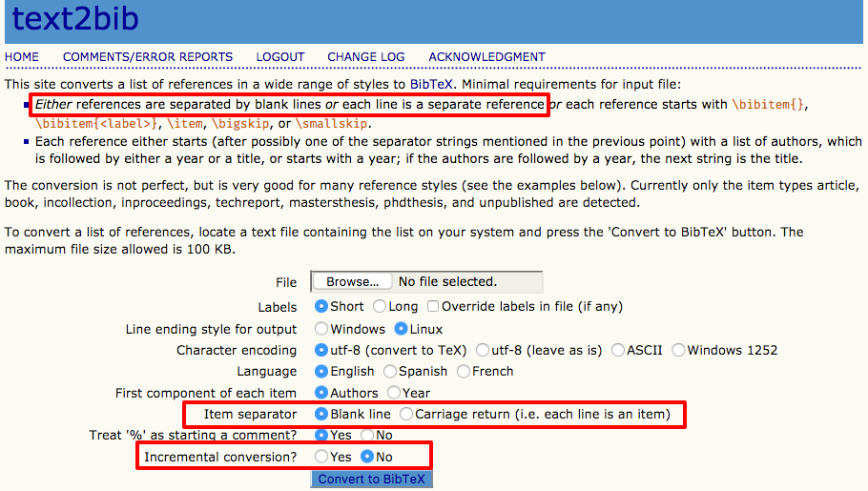Screen dimensions: 868x491
Task: Click the 'No file selected.' file field
Action: (448, 282)
